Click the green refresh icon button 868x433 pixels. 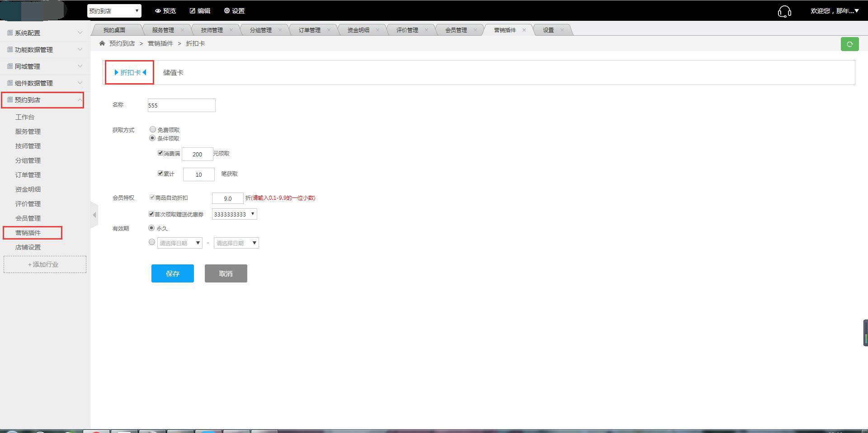pyautogui.click(x=849, y=44)
